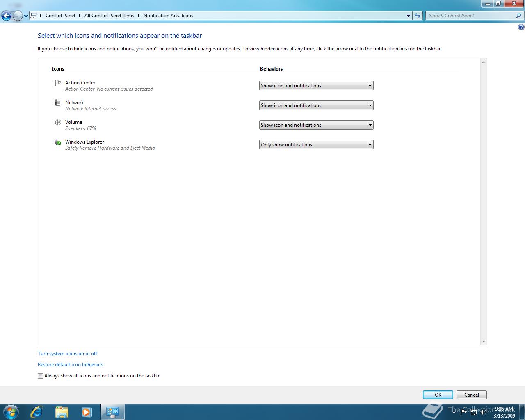Expand the arrow after All Control Panel Items
525x420 pixels.
139,16
